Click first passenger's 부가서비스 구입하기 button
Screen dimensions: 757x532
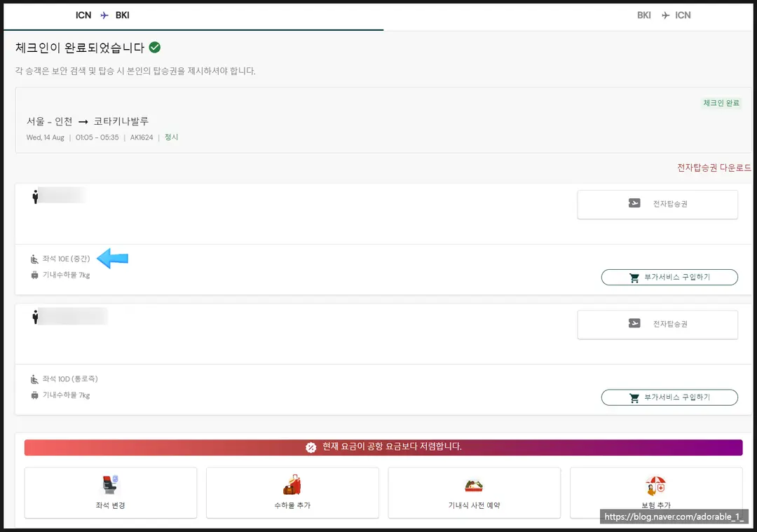[x=669, y=277]
